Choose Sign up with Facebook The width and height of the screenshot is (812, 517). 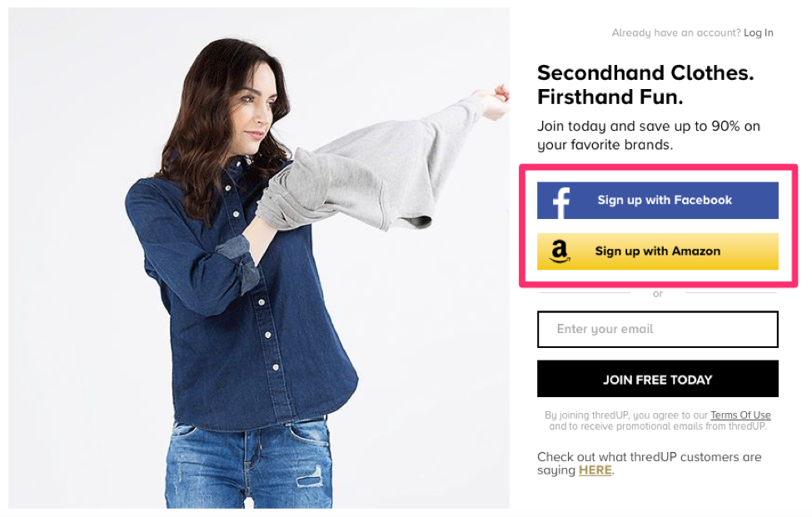657,201
